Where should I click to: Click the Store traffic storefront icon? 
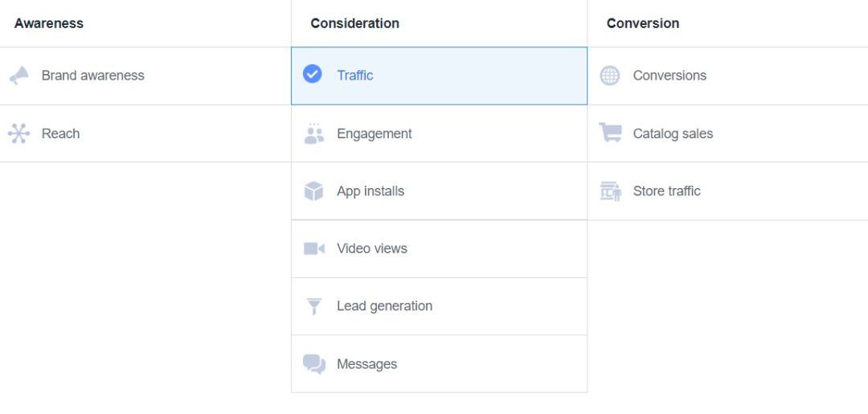[x=610, y=191]
